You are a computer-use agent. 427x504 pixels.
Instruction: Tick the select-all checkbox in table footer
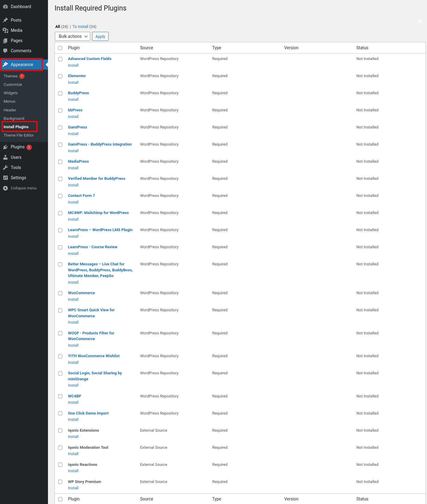[60, 499]
